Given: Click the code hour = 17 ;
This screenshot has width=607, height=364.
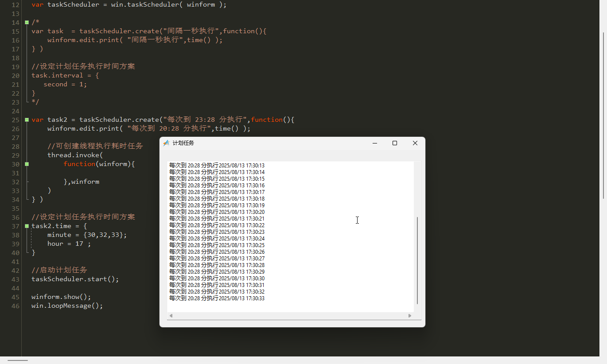Looking at the screenshot, I should click(69, 244).
